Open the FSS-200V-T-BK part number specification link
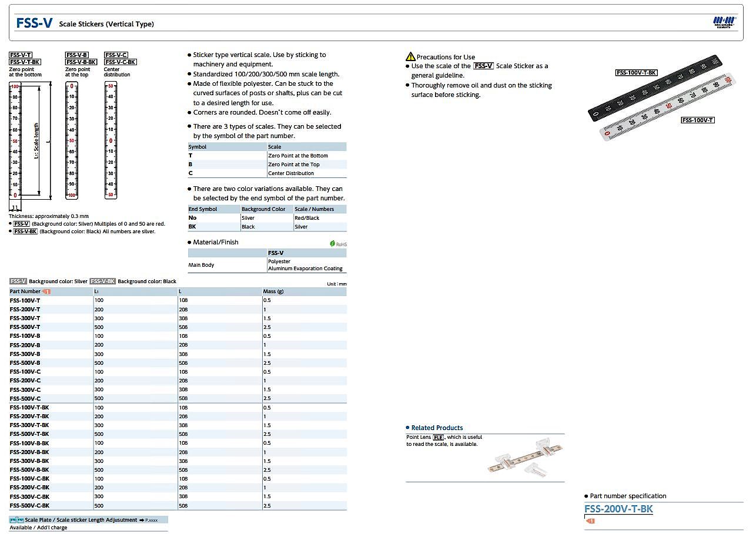Screen dimensions: 756x534 618,509
